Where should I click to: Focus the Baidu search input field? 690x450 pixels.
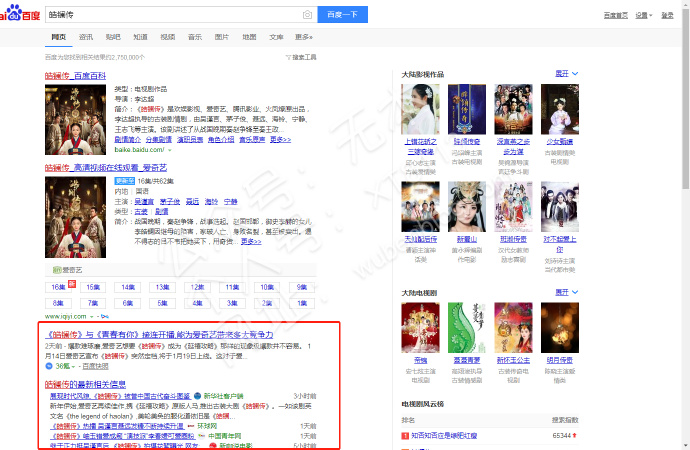[x=175, y=15]
